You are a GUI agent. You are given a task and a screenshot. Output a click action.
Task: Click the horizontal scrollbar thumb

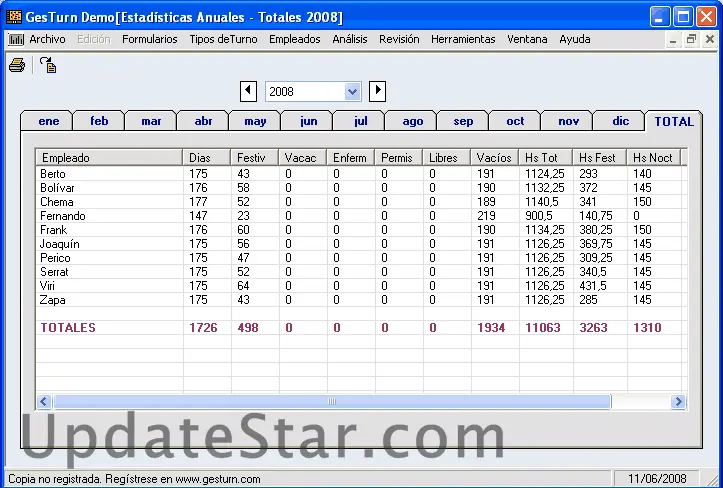(332, 401)
